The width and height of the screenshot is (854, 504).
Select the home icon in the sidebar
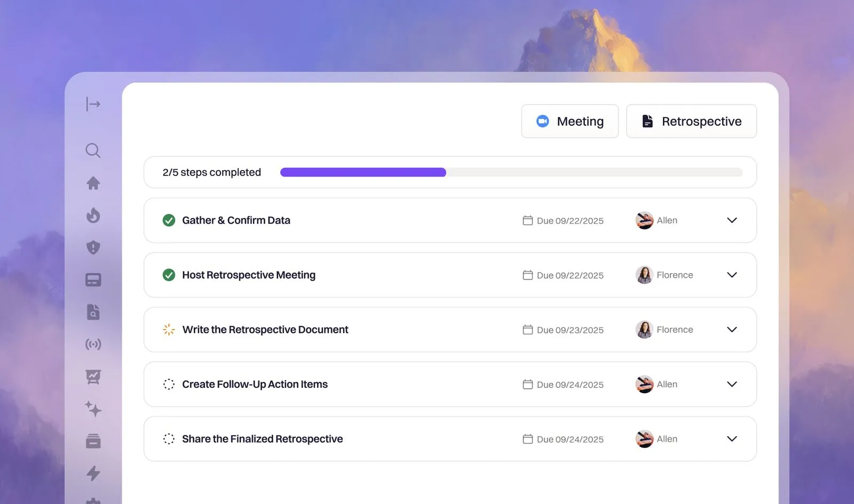click(x=93, y=183)
